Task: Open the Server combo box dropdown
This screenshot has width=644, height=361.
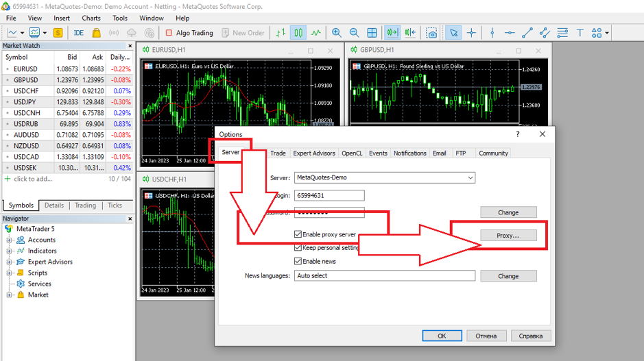Action: (x=470, y=177)
